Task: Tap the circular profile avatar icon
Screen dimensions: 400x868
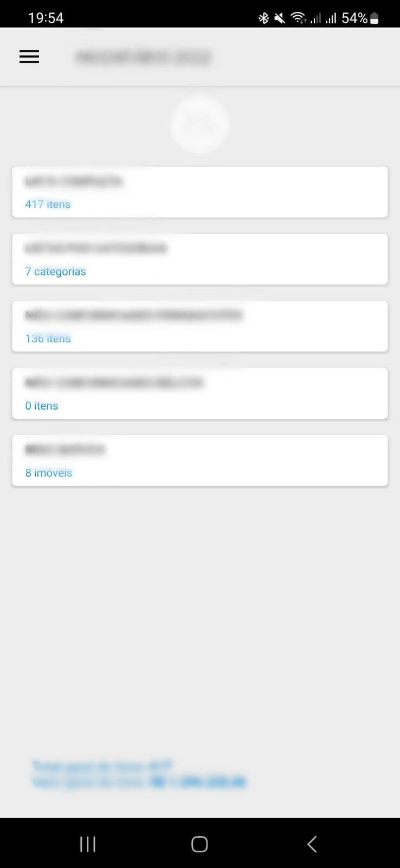Action: click(x=199, y=125)
